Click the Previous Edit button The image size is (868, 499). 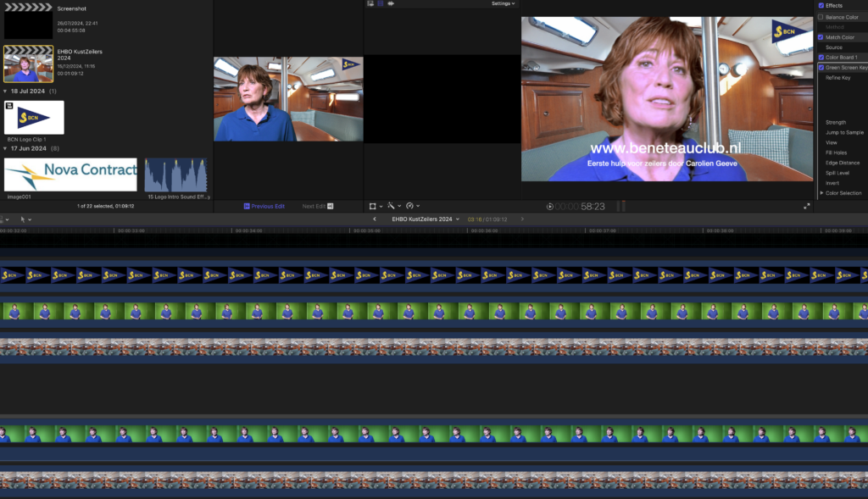264,206
